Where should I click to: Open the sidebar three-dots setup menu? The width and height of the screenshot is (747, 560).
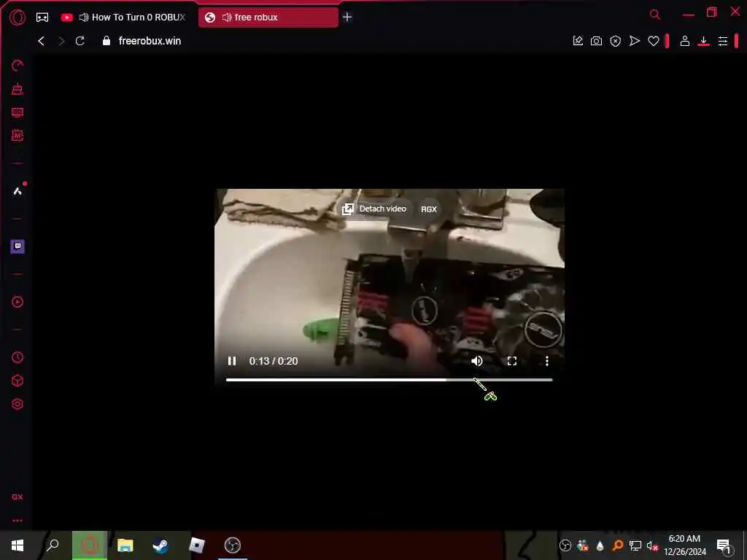[x=18, y=521]
